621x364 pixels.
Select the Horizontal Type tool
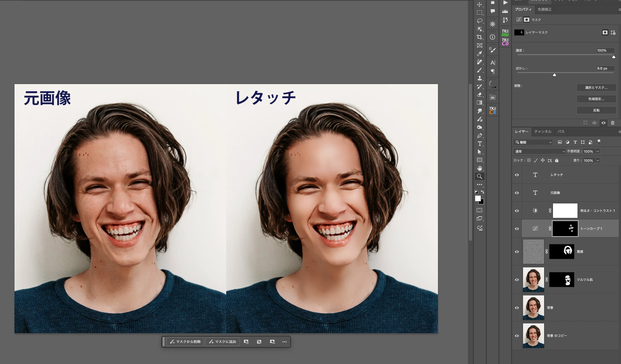(x=479, y=144)
